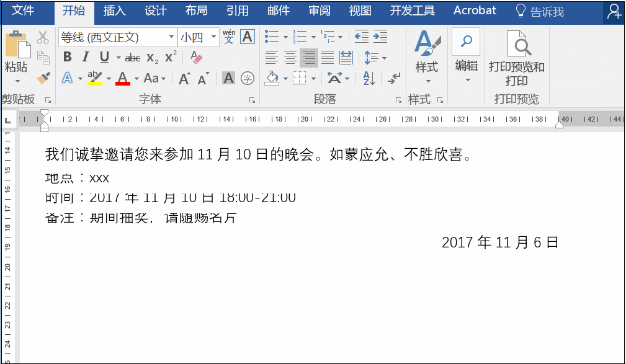Enable justified text alignment
Screen dimensions: 626x364
click(328, 56)
